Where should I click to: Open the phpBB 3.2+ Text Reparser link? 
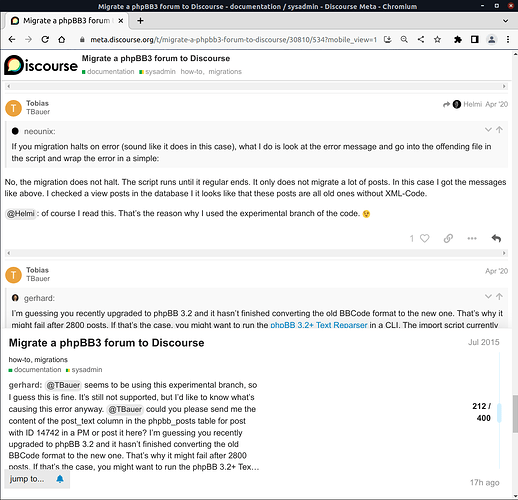[x=318, y=325]
